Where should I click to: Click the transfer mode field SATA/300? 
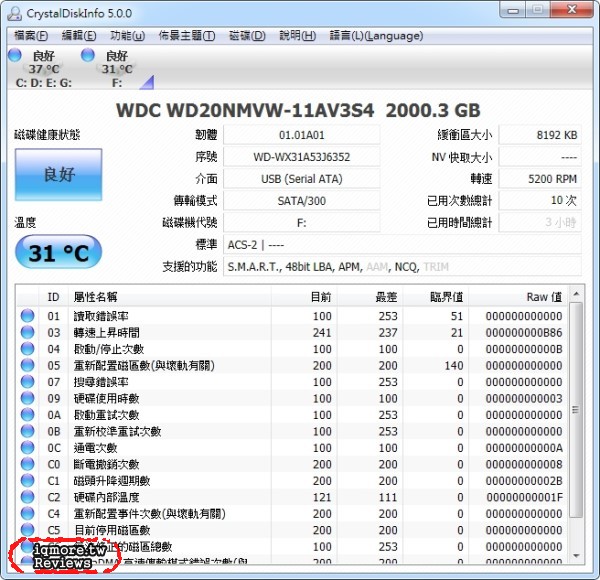(302, 201)
